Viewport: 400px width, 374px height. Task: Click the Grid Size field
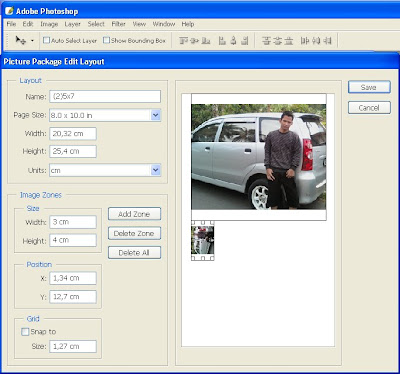pyautogui.click(x=73, y=346)
